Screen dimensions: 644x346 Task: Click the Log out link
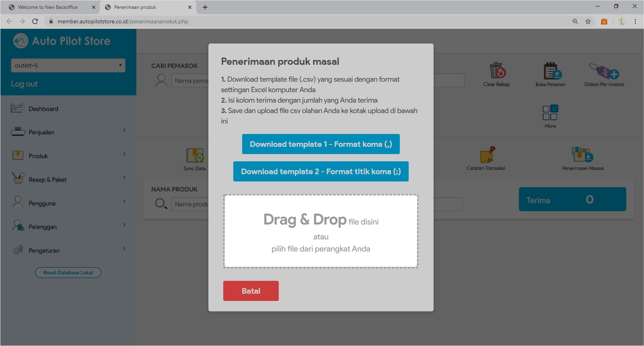coord(24,84)
